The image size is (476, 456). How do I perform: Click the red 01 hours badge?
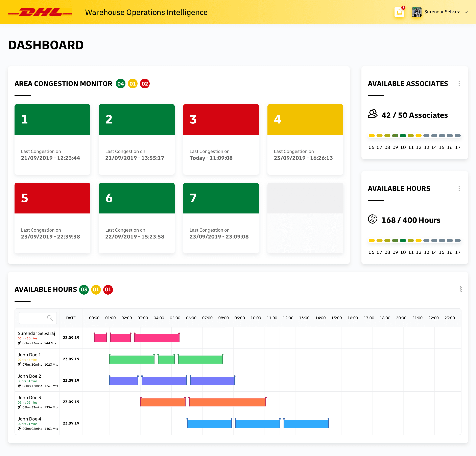108,290
